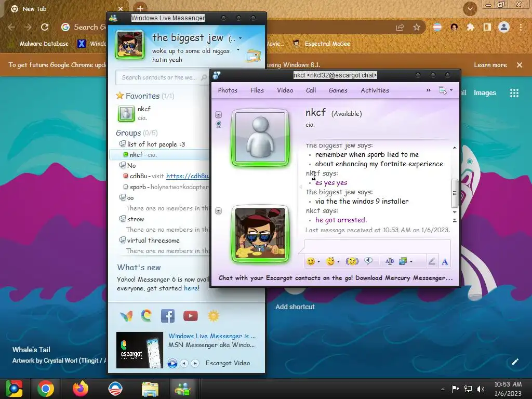Open Chrome side panel icon
The image size is (532, 399).
tap(487, 27)
